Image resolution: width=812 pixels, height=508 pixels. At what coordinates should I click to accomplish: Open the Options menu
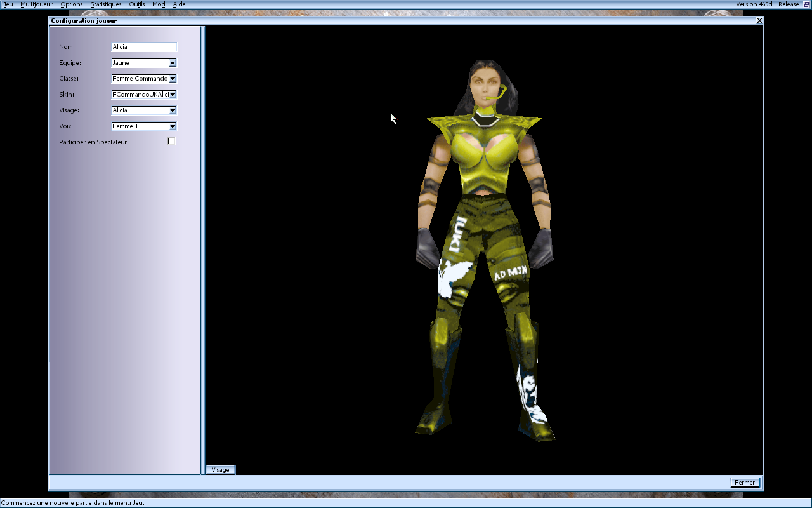[72, 4]
